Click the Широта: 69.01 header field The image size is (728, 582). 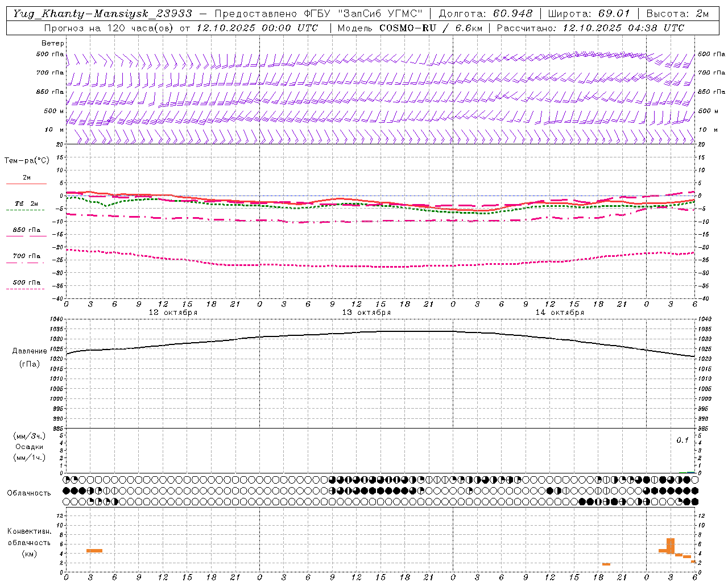point(589,14)
